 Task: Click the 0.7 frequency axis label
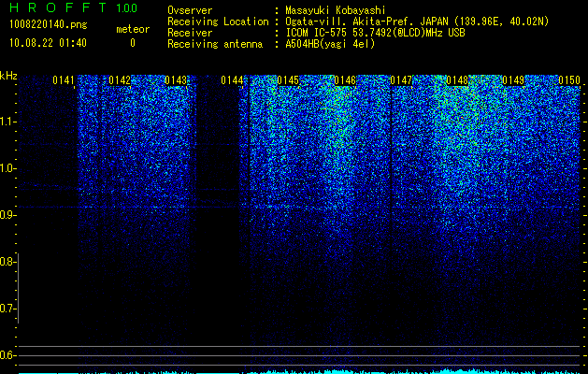click(7, 309)
